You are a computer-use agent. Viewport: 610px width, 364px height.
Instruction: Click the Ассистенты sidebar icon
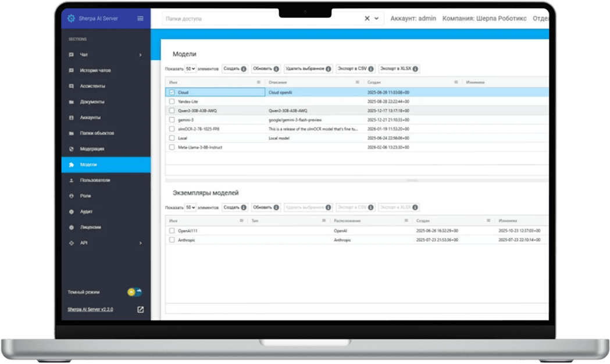pos(71,86)
